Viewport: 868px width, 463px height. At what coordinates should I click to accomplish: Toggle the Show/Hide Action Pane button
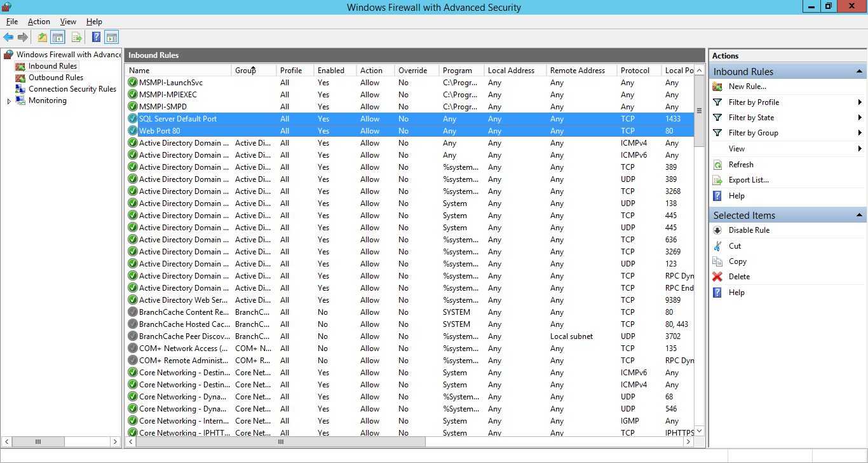pos(112,38)
